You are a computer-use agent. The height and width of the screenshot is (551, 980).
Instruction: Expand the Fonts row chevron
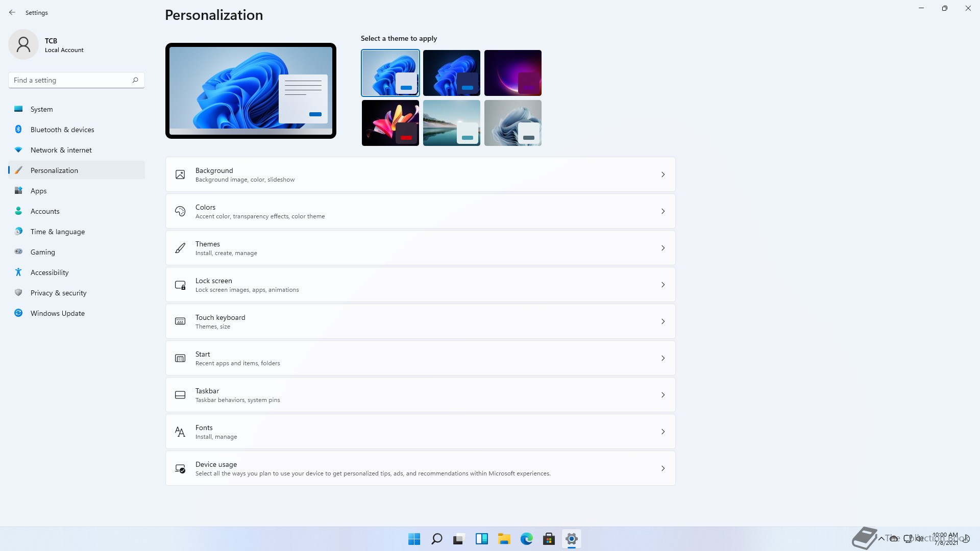coord(663,432)
